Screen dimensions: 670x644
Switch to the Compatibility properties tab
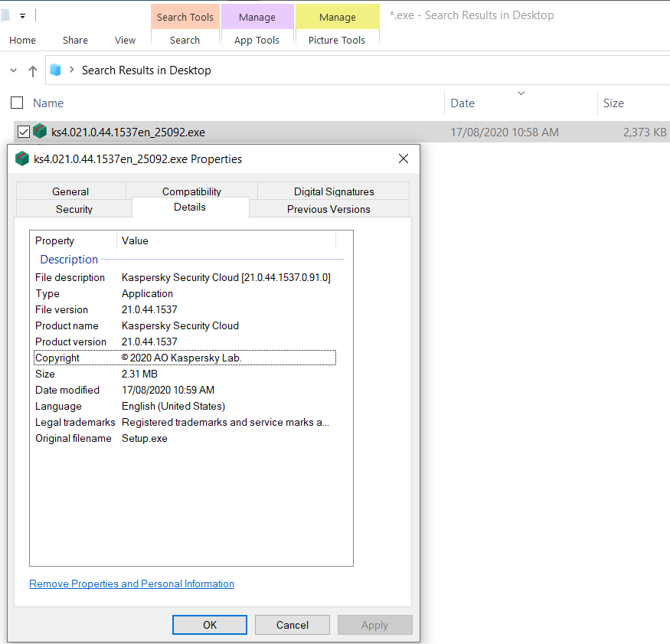(x=192, y=191)
